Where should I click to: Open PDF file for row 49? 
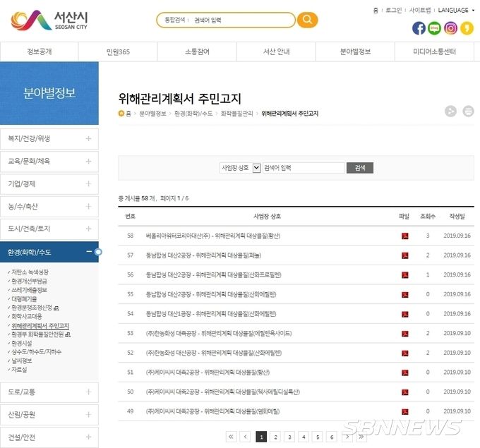[404, 412]
